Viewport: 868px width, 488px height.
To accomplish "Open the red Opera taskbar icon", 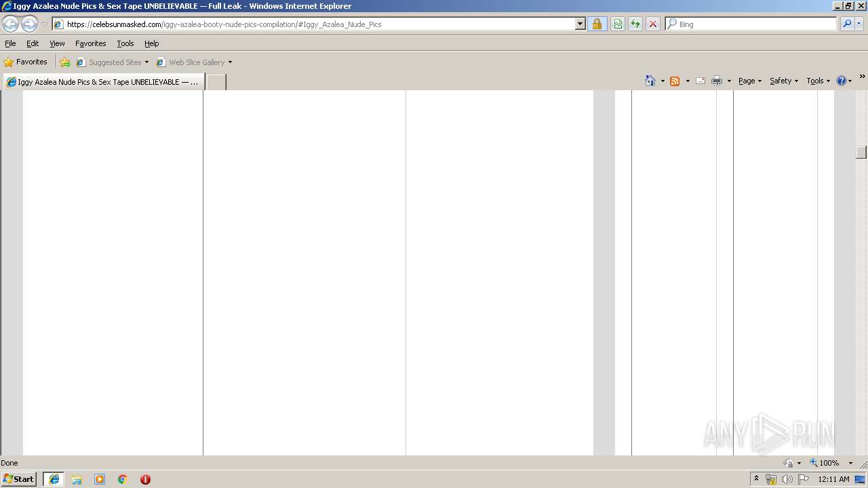I will (x=145, y=479).
